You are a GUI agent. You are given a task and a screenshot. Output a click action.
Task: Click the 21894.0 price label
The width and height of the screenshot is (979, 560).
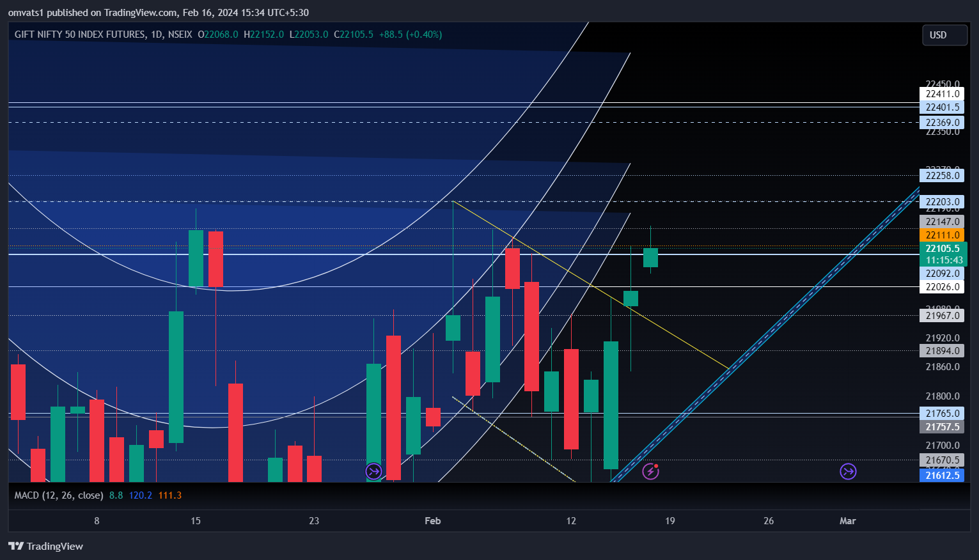[x=942, y=351]
